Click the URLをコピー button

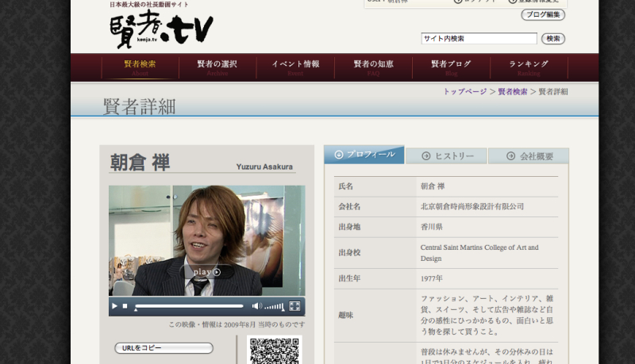pos(164,348)
